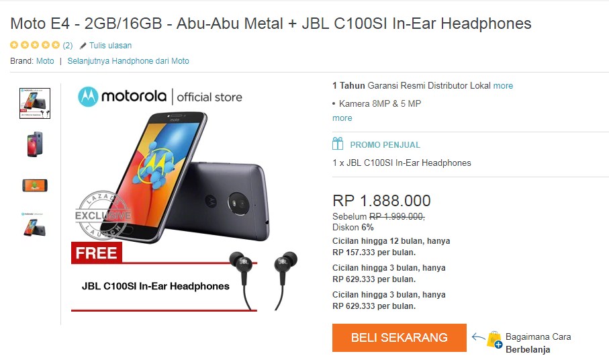Click the red FREE badge
The height and width of the screenshot is (364, 609).
pyautogui.click(x=97, y=253)
